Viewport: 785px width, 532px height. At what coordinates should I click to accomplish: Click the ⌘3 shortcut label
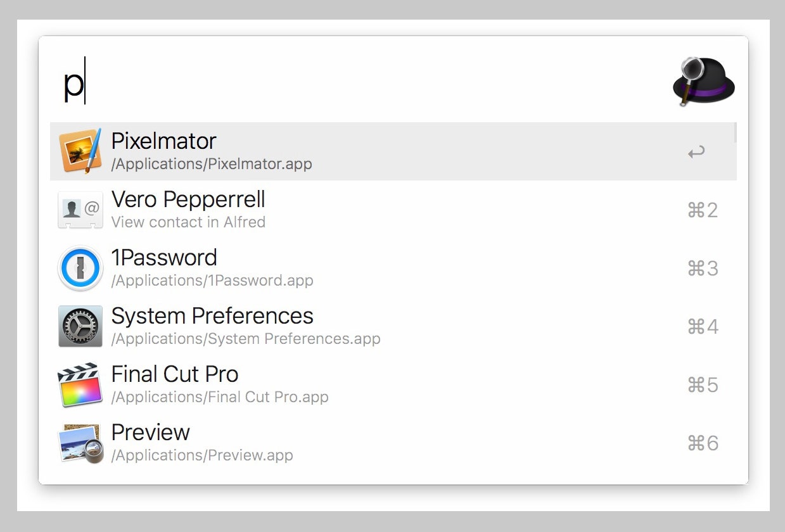[x=703, y=269]
